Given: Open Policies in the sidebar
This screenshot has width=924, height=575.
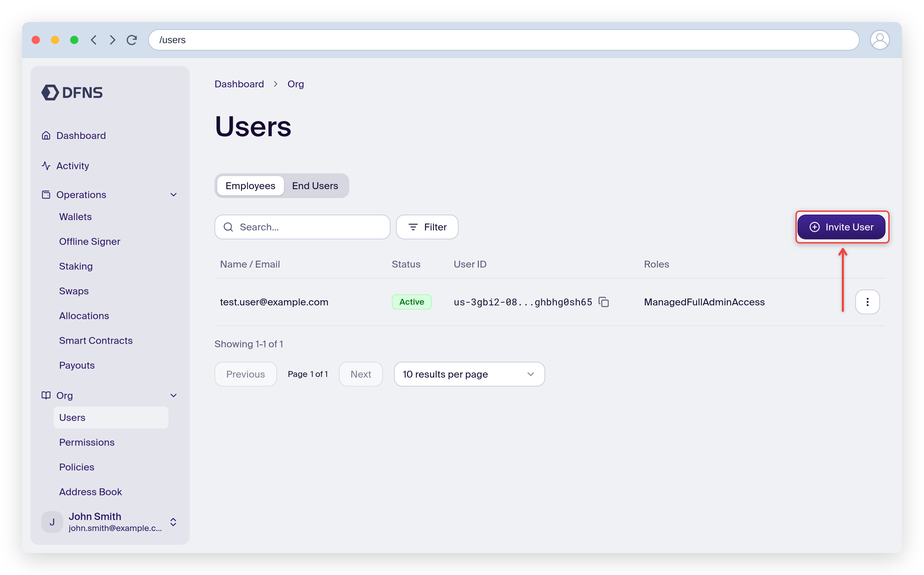Looking at the screenshot, I should [x=76, y=467].
